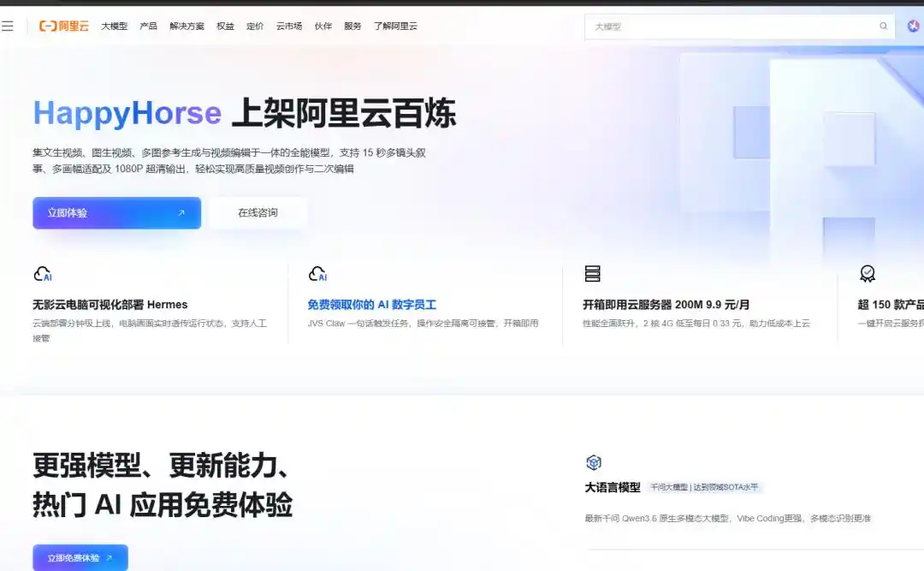Viewport: 924px width, 571px height.
Task: Open the round avatar icon at top right
Action: click(913, 26)
